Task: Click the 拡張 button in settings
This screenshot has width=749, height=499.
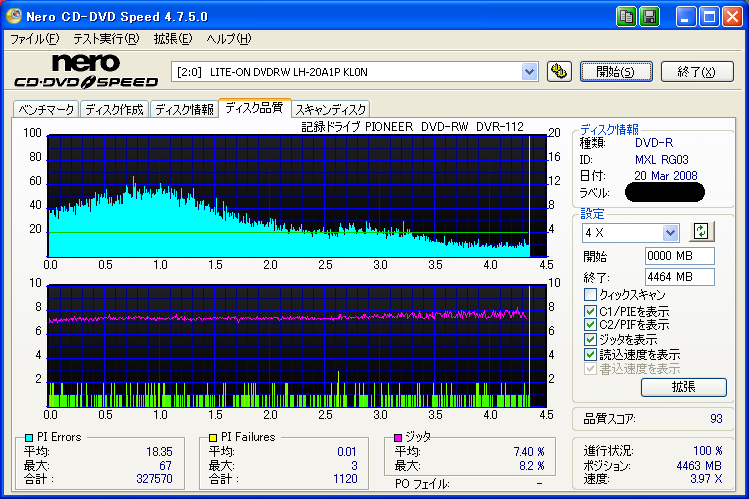Action: click(684, 387)
